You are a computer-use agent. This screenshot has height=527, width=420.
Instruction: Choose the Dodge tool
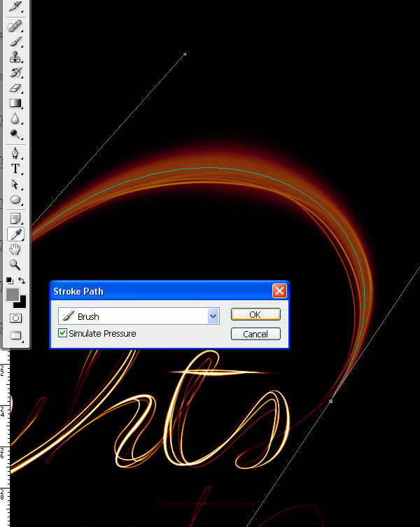click(15, 134)
